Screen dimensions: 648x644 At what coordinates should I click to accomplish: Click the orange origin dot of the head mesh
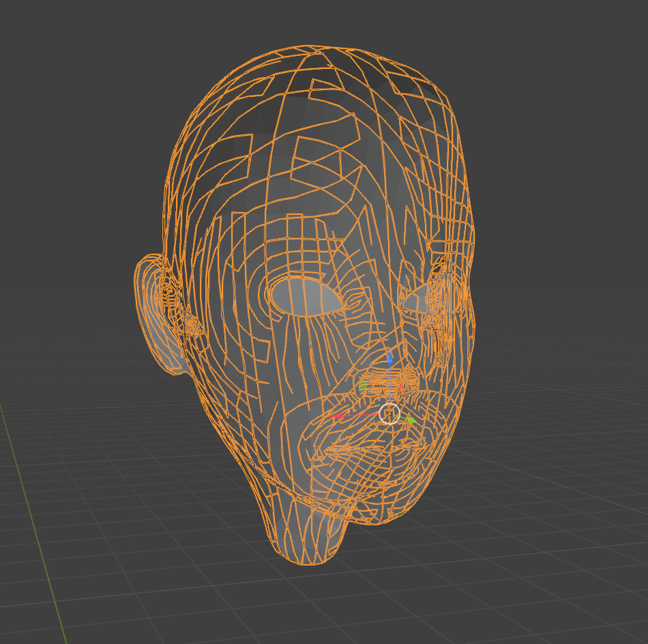(389, 413)
